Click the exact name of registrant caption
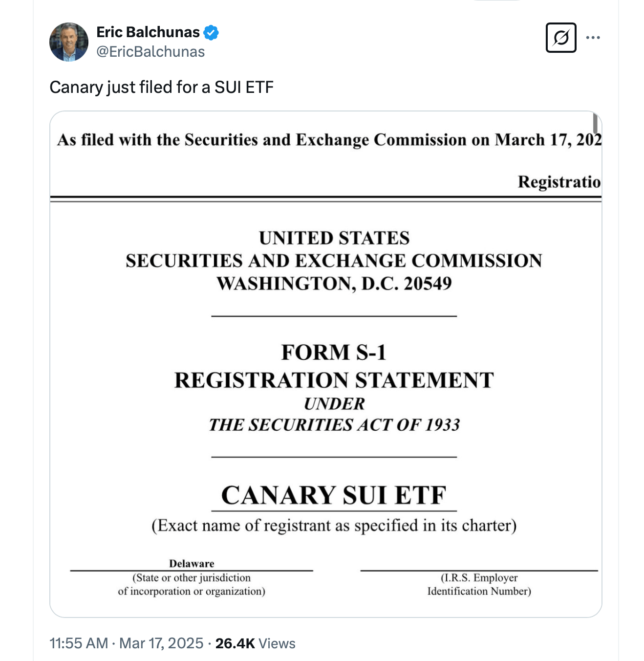 coord(334,526)
